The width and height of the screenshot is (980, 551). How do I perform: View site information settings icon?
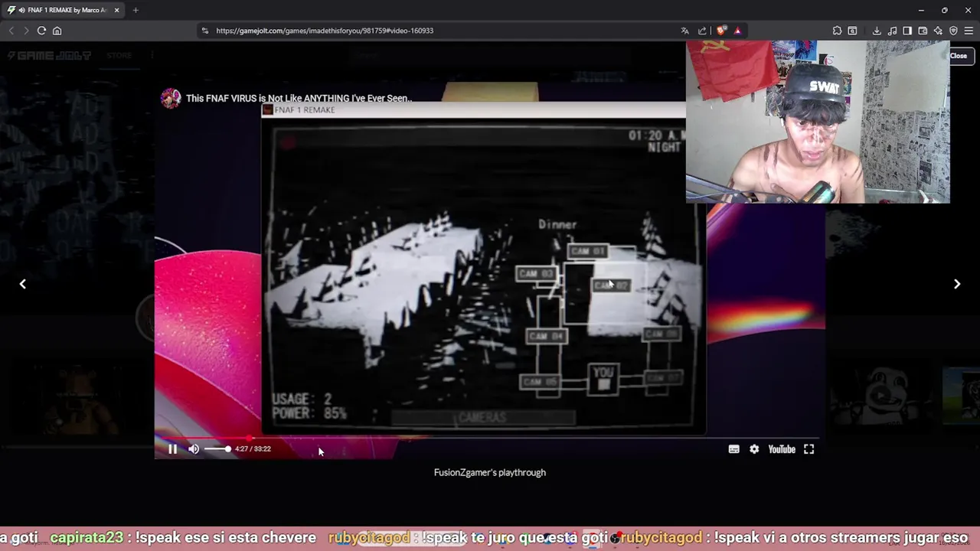coord(204,31)
